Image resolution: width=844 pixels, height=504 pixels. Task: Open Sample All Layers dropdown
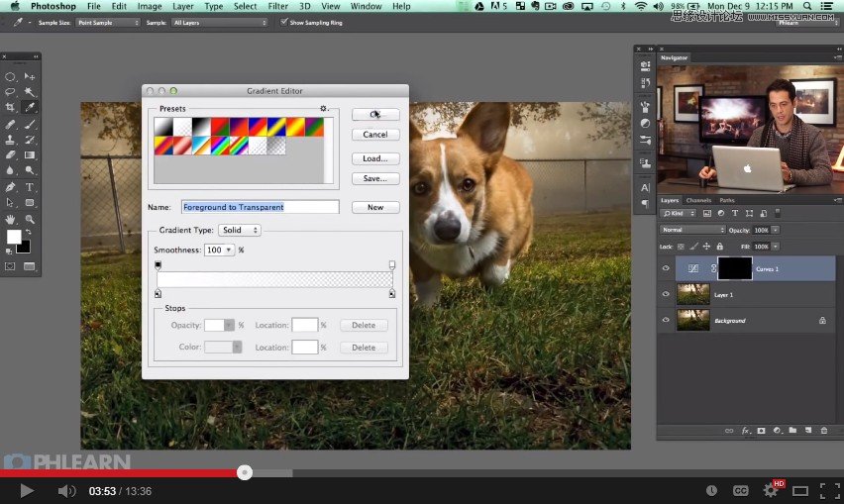click(219, 23)
